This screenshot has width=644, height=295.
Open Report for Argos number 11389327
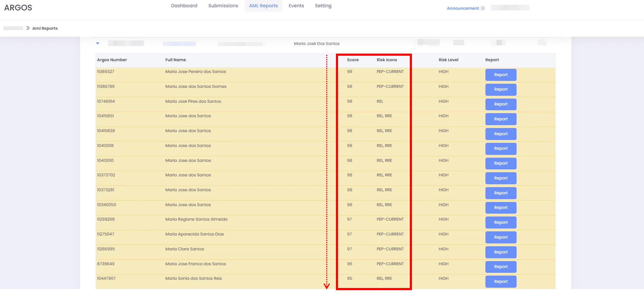click(501, 75)
